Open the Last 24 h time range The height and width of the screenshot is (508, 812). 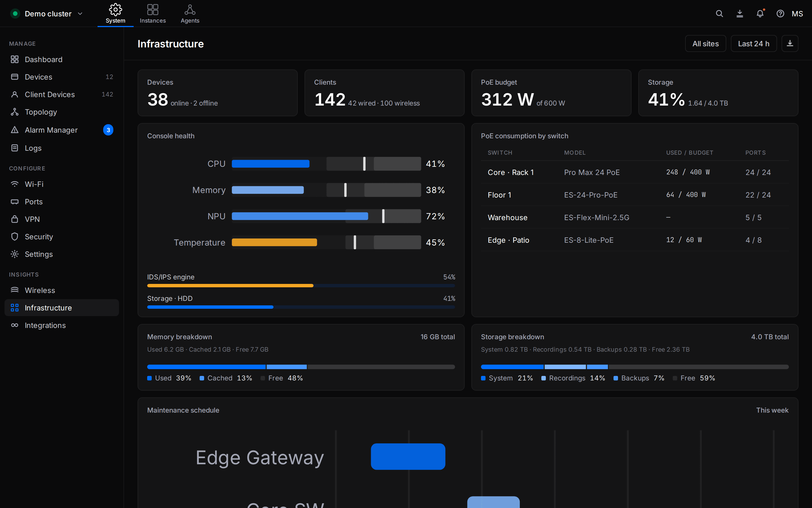(754, 44)
